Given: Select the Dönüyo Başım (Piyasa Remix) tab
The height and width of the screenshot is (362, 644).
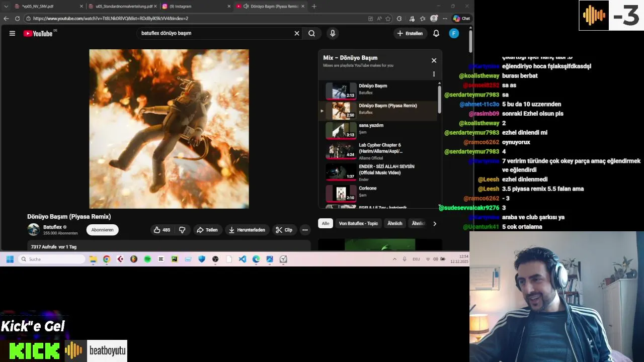Looking at the screenshot, I should click(x=270, y=6).
